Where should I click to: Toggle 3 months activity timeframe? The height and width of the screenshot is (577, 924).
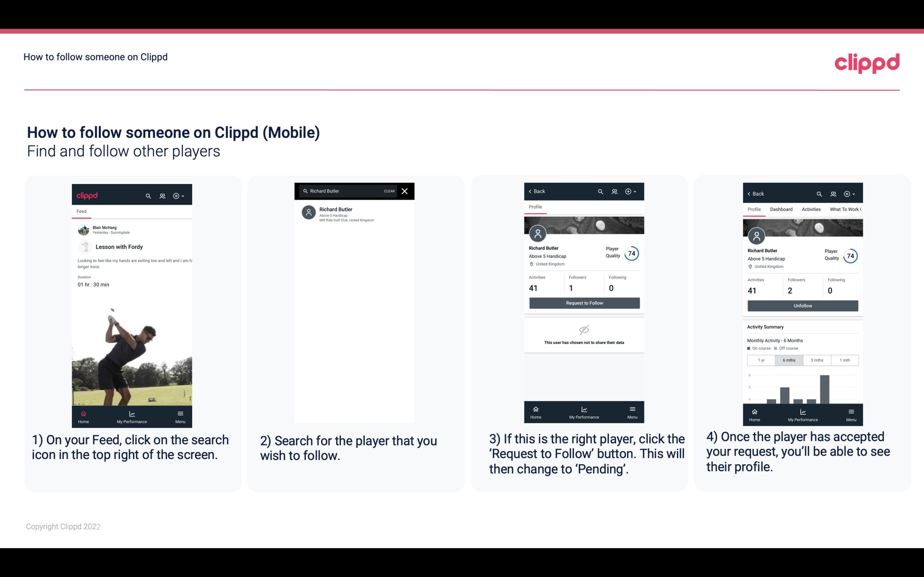pyautogui.click(x=817, y=359)
